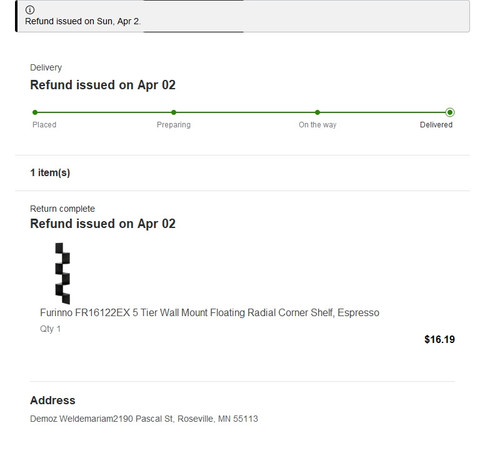Click the Return complete label
This screenshot has width=500, height=466.
(62, 209)
